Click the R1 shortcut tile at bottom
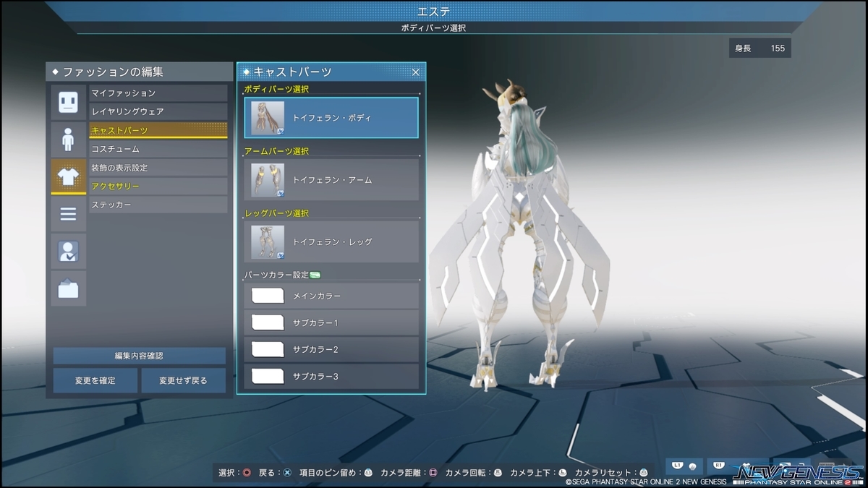The width and height of the screenshot is (868, 488). pos(725,466)
